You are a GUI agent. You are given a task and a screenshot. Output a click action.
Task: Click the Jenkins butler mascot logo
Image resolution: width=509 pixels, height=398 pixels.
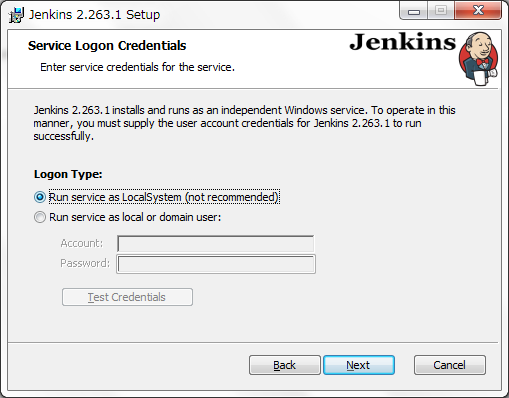click(x=479, y=58)
